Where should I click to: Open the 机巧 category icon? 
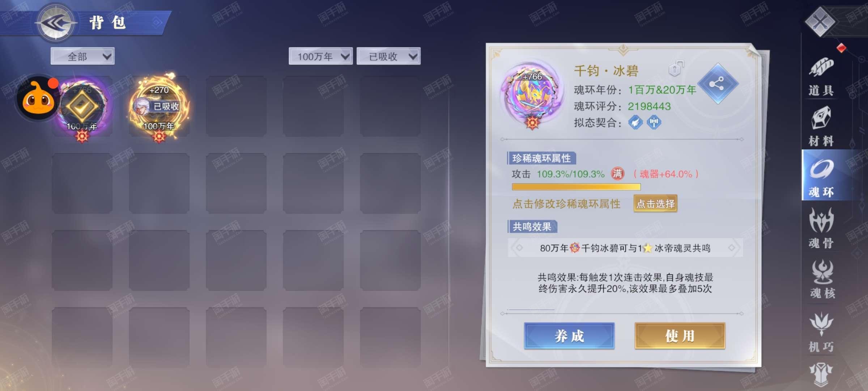pos(821,332)
